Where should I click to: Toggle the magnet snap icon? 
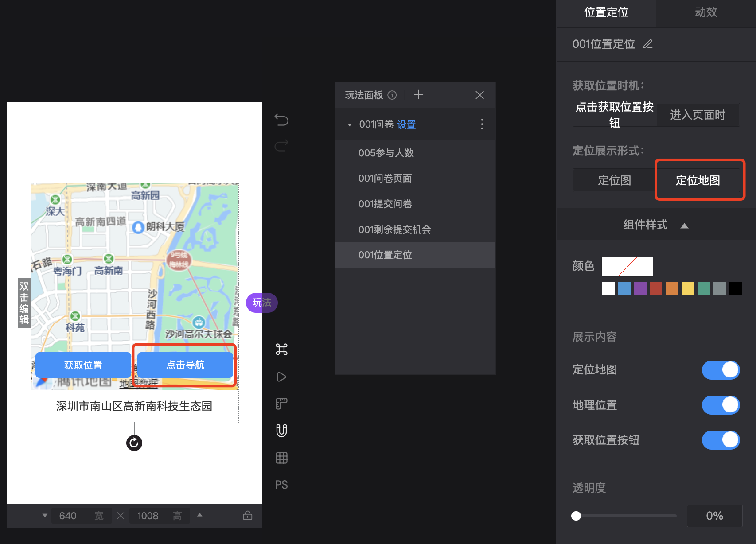tap(281, 431)
